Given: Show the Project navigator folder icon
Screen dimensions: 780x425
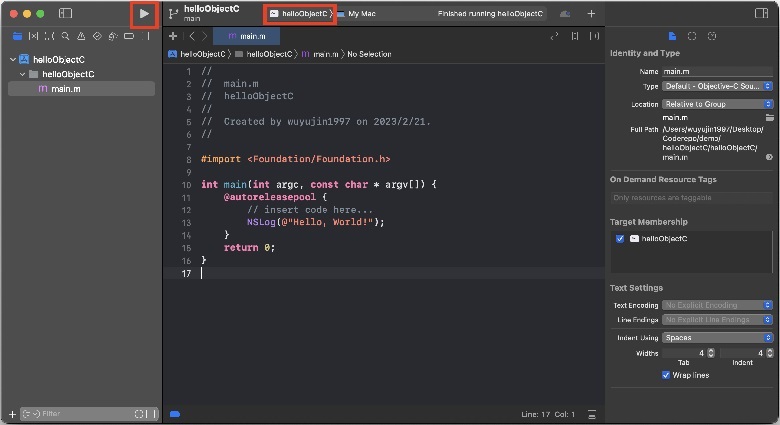Looking at the screenshot, I should coord(17,36).
